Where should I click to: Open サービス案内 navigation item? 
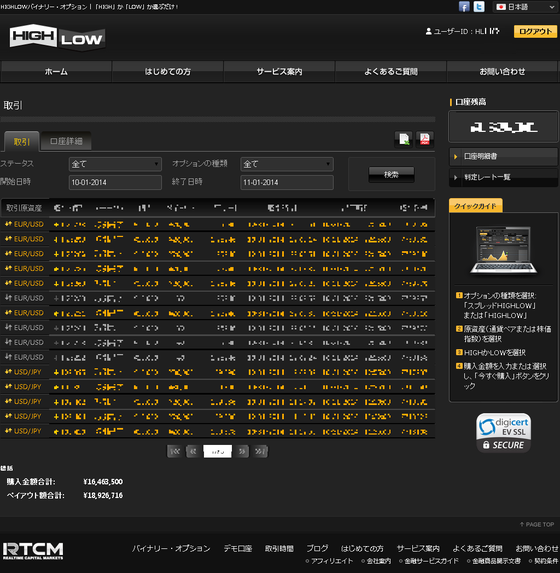[x=279, y=72]
